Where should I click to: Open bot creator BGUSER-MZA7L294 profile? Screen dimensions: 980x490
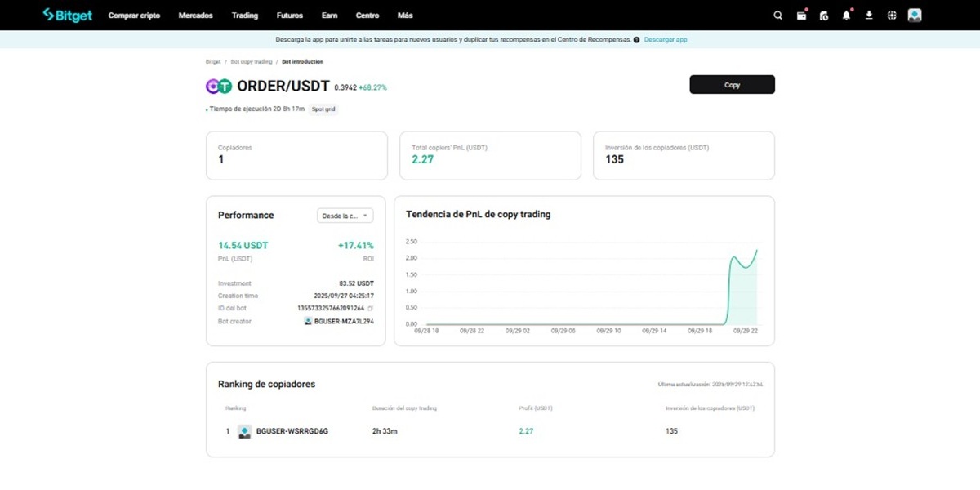pyautogui.click(x=343, y=322)
